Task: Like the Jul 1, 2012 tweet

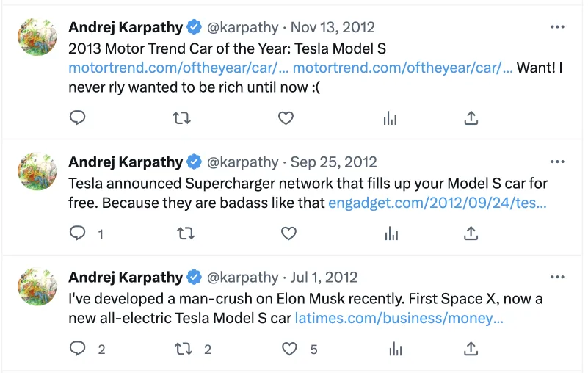Action: 291,349
